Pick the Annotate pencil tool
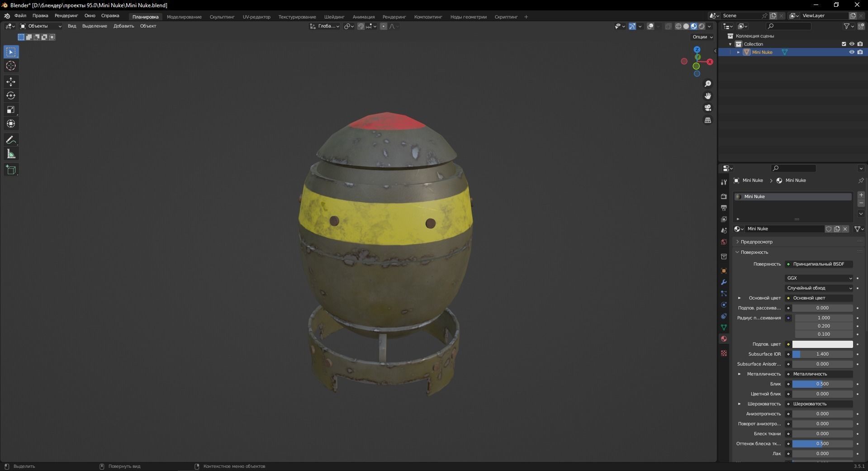 (x=11, y=140)
